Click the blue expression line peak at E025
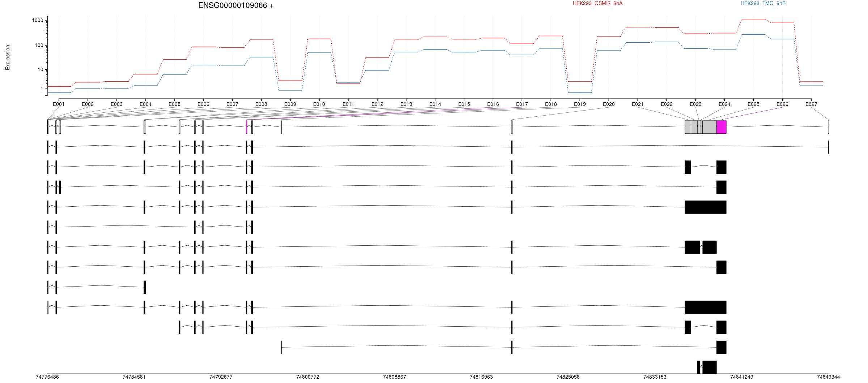868x383 pixels. tap(753, 35)
